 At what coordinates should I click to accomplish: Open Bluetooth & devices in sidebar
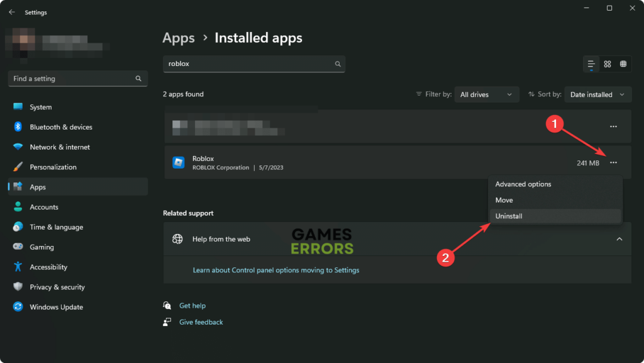point(61,127)
